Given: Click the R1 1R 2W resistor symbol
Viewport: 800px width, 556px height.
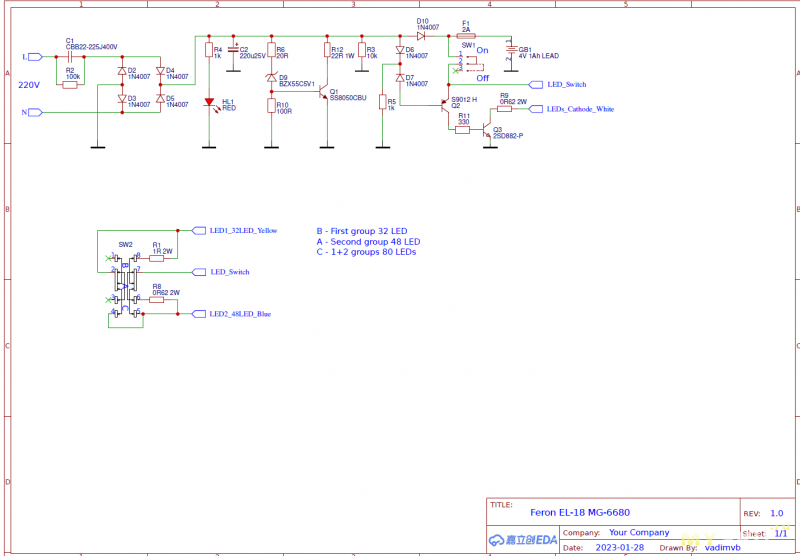Looking at the screenshot, I should (x=156, y=258).
